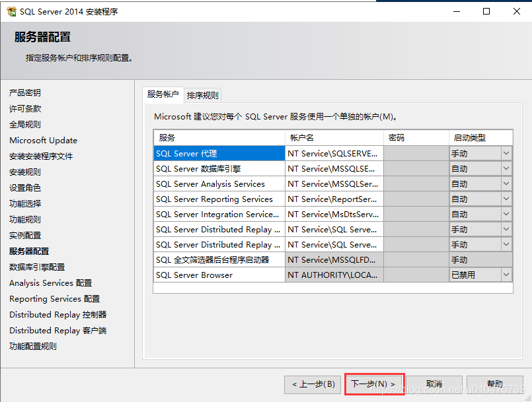
Task: Expand startup type for Analysis Services row
Action: [x=506, y=184]
